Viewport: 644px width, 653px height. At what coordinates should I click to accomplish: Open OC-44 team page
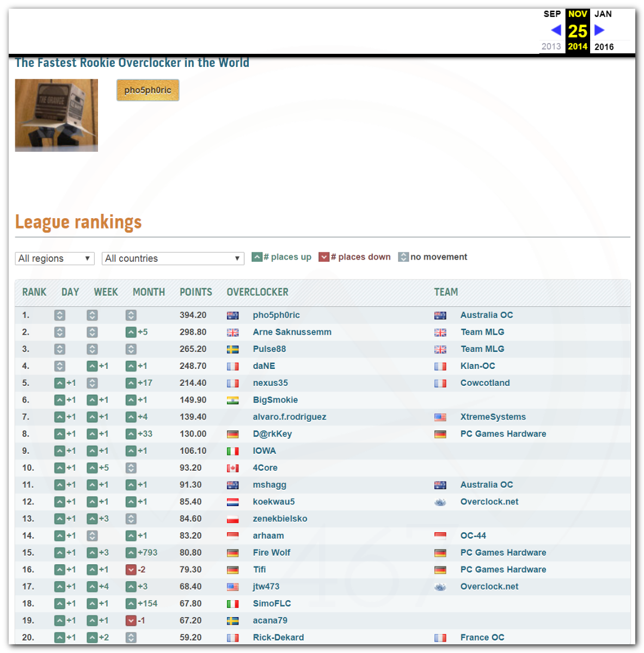pyautogui.click(x=473, y=535)
